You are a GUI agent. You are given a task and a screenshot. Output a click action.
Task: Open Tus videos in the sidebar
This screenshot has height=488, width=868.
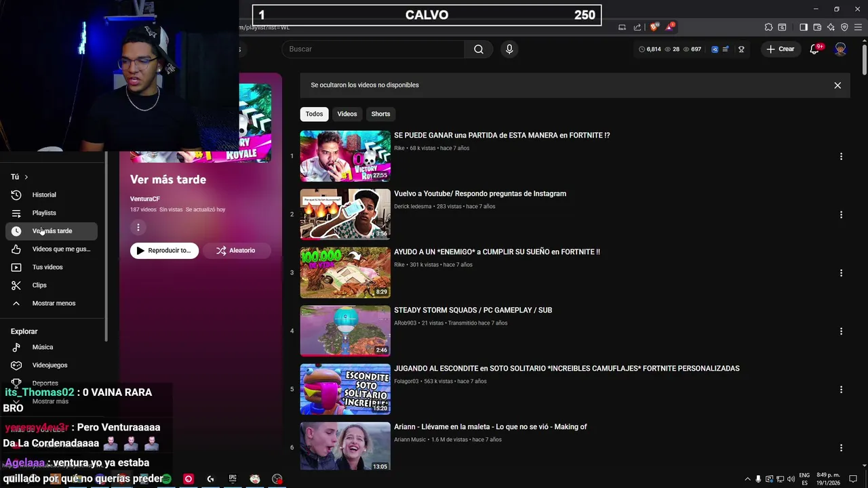click(52, 267)
